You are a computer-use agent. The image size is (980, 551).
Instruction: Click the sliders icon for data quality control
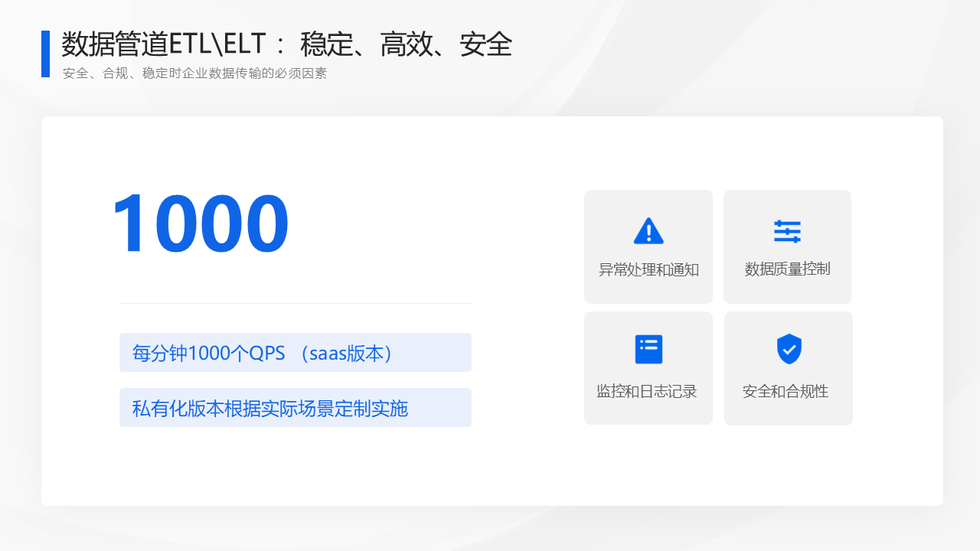787,231
